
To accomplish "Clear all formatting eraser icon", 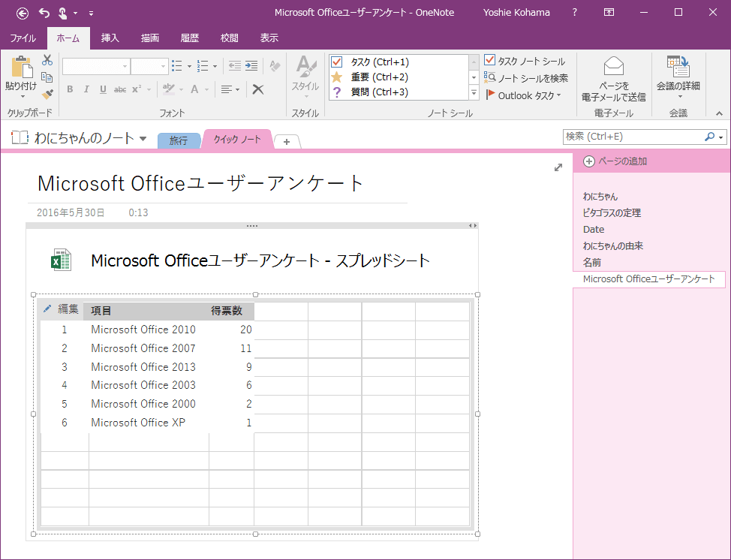I will [275, 66].
